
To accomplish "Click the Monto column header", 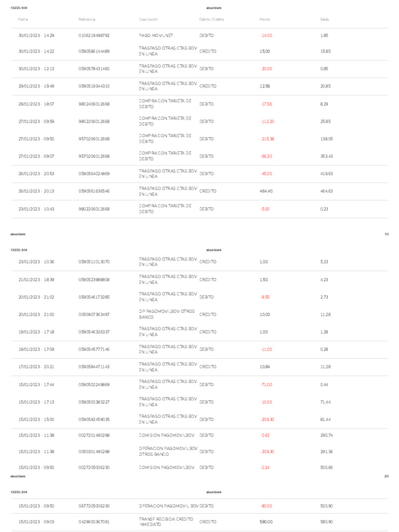I will pyautogui.click(x=265, y=19).
